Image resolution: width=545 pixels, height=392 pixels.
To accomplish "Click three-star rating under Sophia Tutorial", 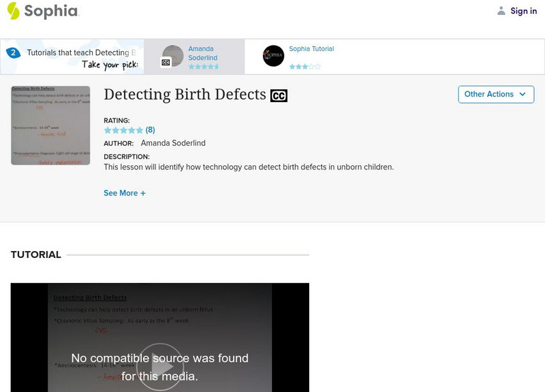I will pos(305,67).
